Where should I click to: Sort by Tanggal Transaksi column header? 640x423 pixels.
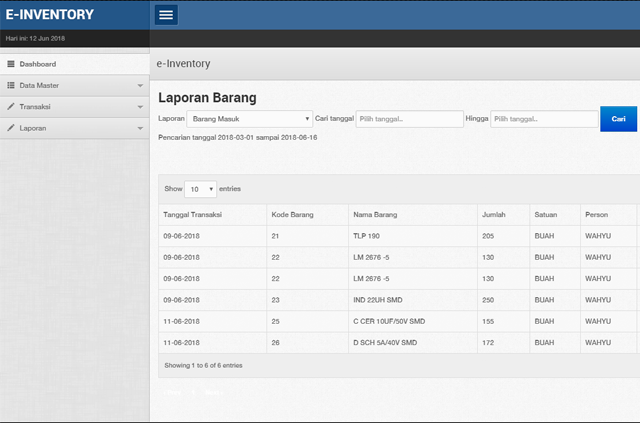pyautogui.click(x=192, y=215)
